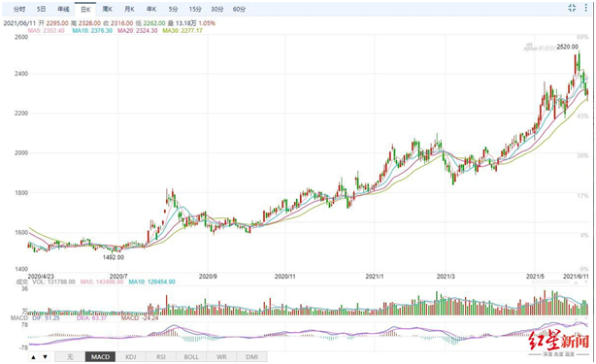Image resolution: width=596 pixels, height=364 pixels.
Task: Switch to the 5分 interval tab
Action: [173, 9]
